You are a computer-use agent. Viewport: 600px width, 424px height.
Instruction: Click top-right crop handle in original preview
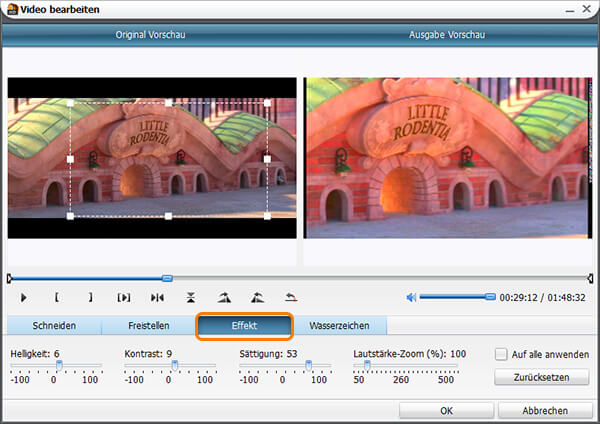click(x=267, y=103)
